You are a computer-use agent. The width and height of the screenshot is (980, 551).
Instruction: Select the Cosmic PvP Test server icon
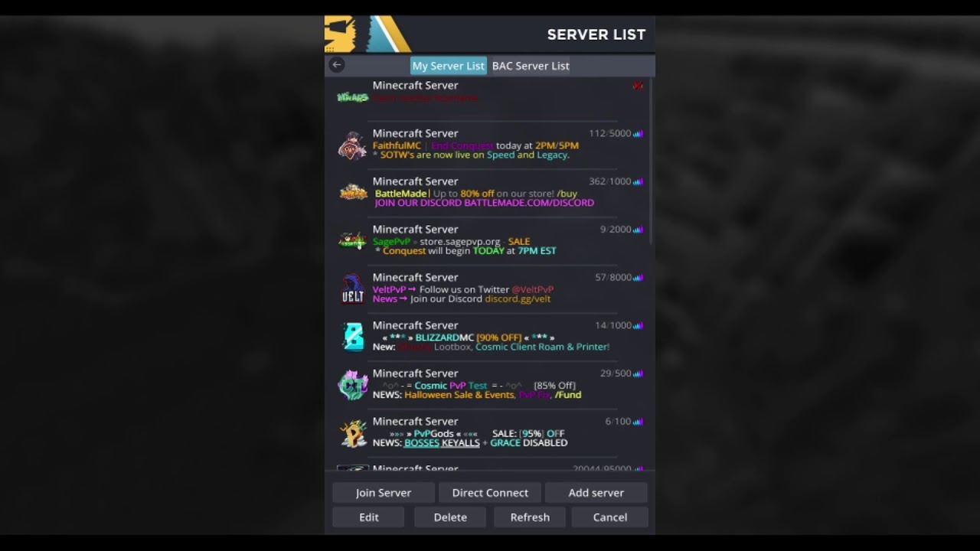[x=353, y=385]
